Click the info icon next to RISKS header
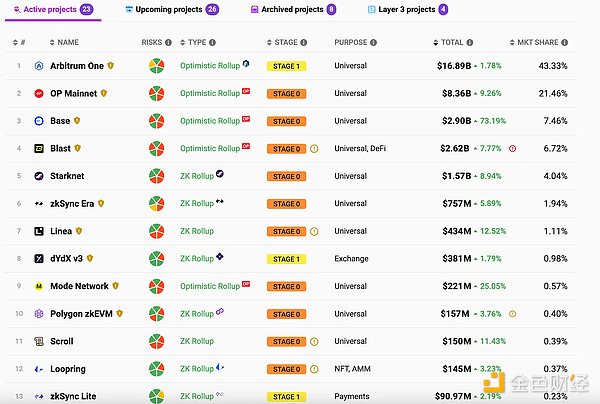600x404 pixels. (x=168, y=43)
